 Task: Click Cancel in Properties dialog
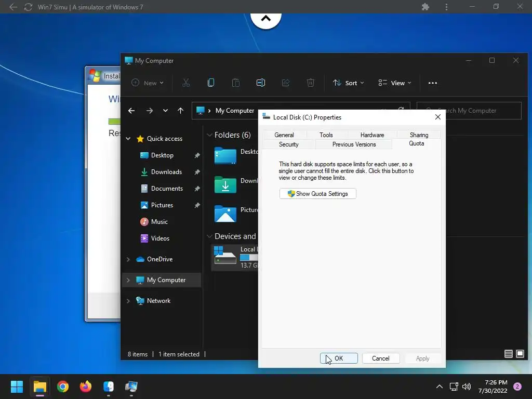pos(381,358)
